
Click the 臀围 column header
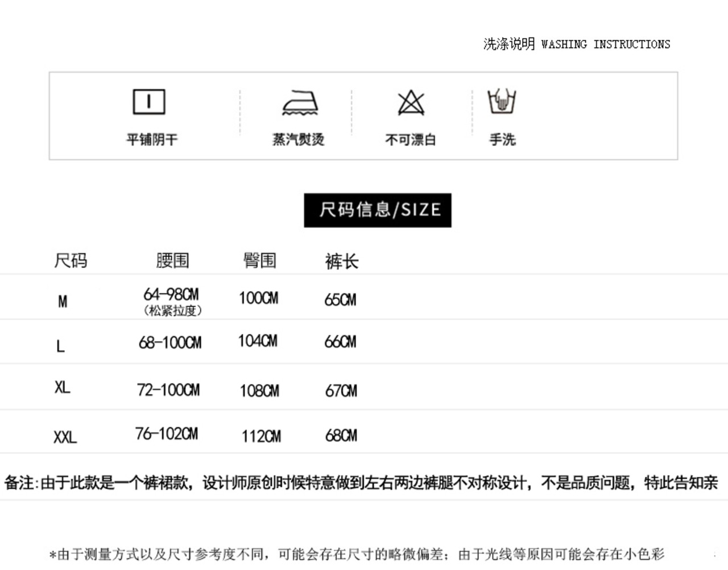pyautogui.click(x=260, y=261)
